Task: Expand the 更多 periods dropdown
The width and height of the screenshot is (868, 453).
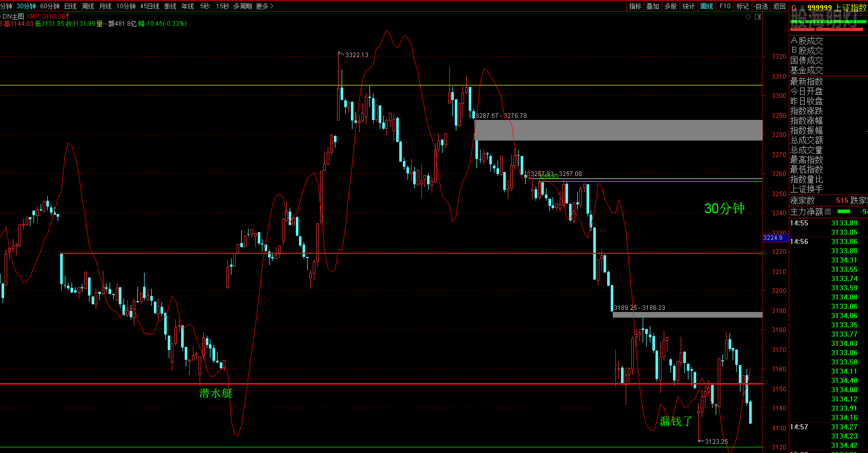Action: 264,6
